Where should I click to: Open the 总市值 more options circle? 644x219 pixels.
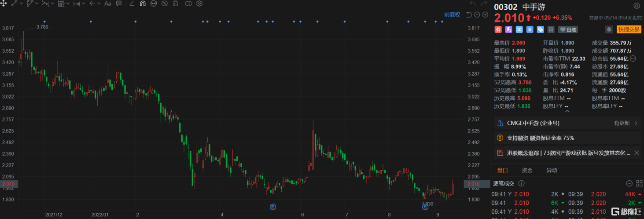click(x=633, y=58)
